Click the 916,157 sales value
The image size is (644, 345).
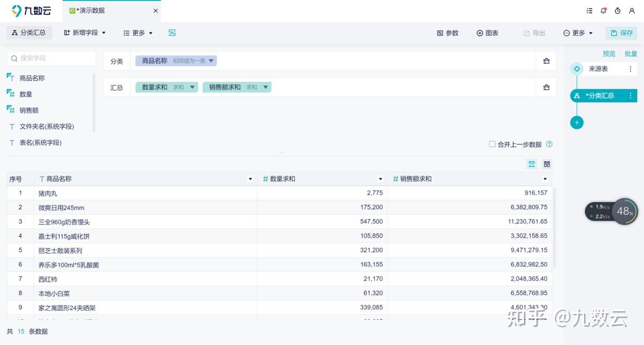536,193
